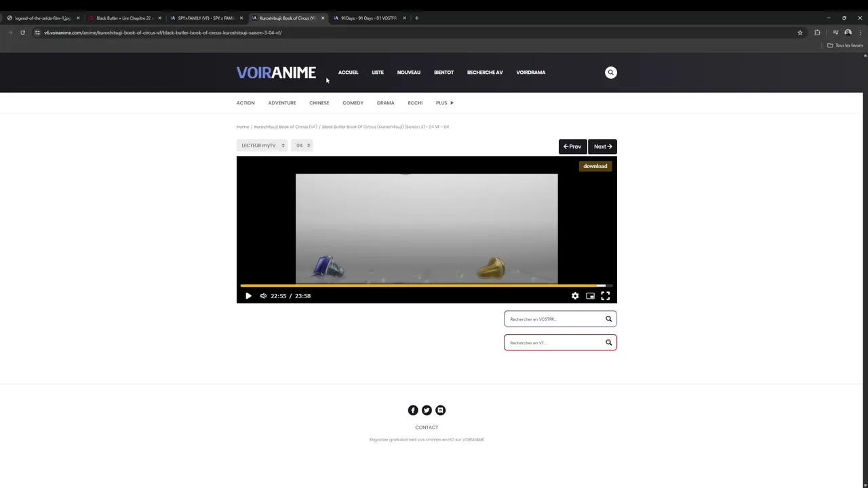Browse the DRAMA genre
This screenshot has height=488, width=868.
click(386, 103)
